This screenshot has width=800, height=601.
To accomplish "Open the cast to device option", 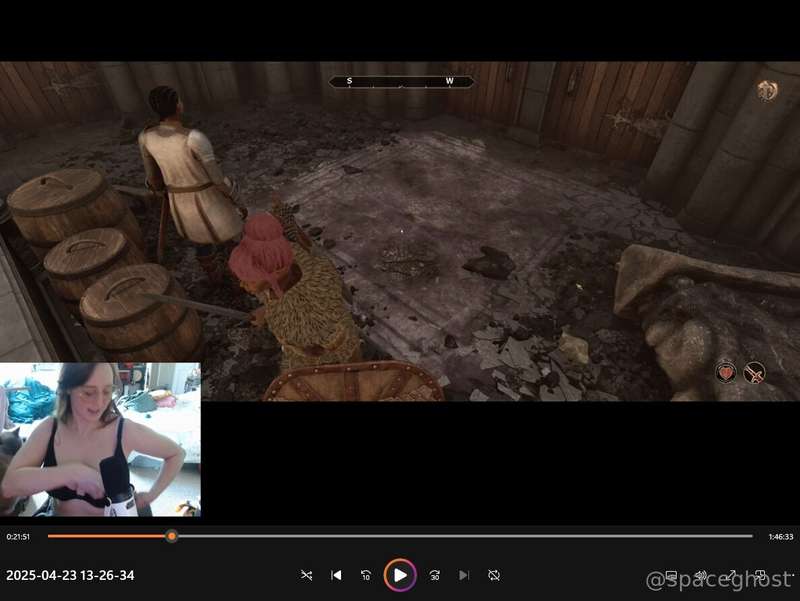I will tap(671, 575).
